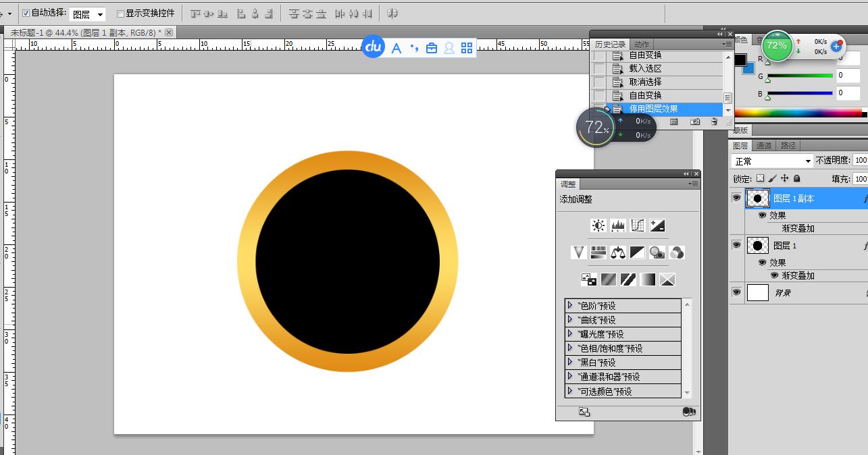Uncheck the 自动选择 checkbox
Viewport: 868px width, 455px height.
[26, 13]
